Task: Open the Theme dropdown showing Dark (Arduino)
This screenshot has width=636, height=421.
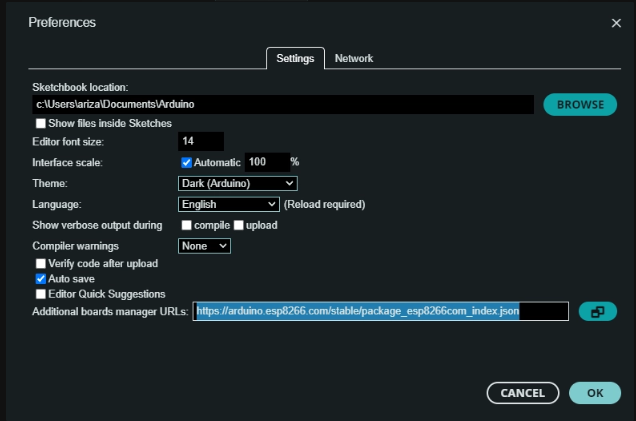Action: pos(238,183)
